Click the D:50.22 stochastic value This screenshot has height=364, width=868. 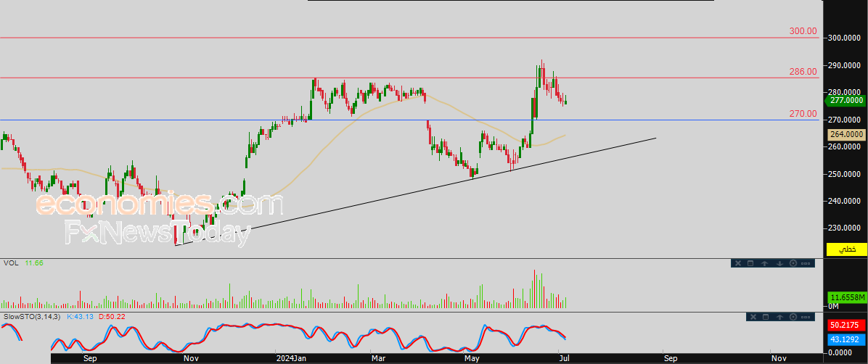coord(111,316)
